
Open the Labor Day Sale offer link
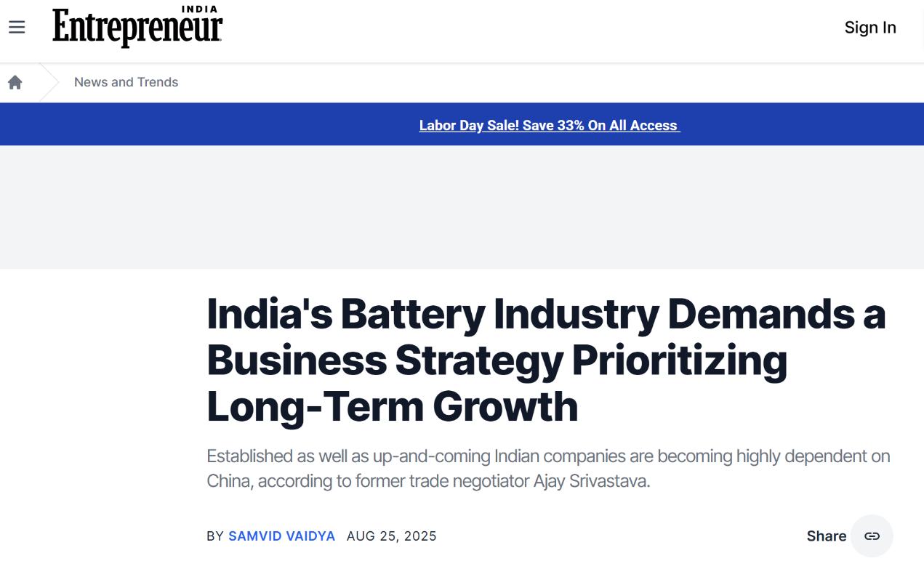point(549,125)
